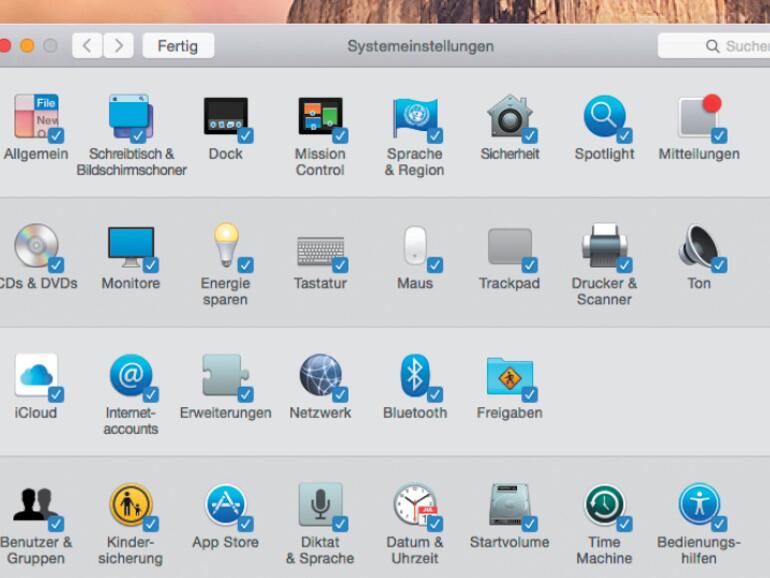This screenshot has height=578, width=770.
Task: Select the Drucker & Scanner printer icon
Action: pos(603,245)
